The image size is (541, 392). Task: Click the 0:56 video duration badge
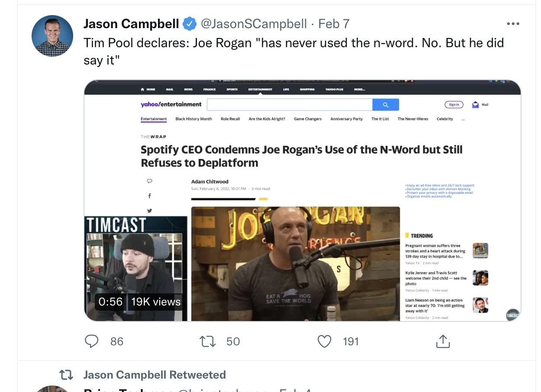(111, 302)
